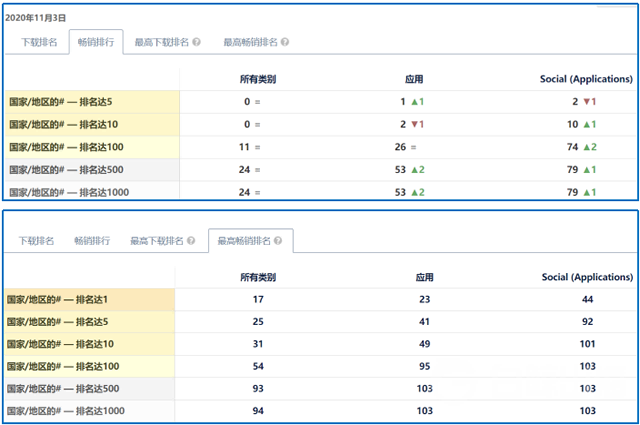Viewport: 640px width, 425px height.
Task: Click help icon beside 最高下载排名 in upper panel
Action: (197, 43)
